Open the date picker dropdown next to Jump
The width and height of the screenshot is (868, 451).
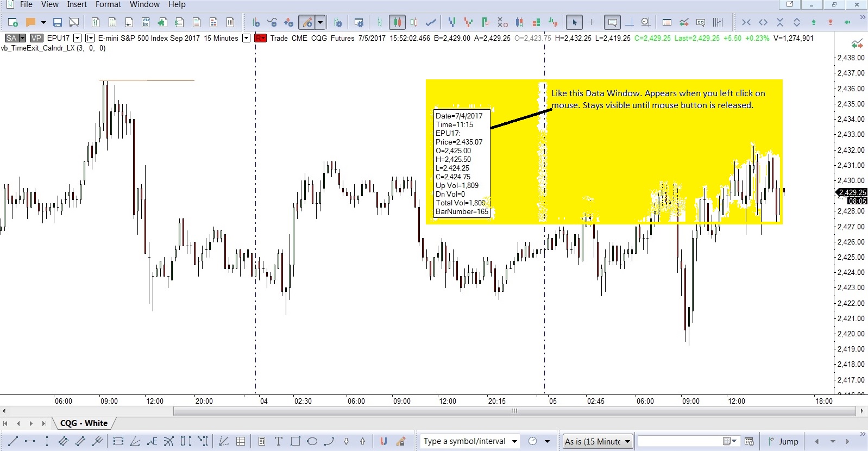pyautogui.click(x=734, y=441)
